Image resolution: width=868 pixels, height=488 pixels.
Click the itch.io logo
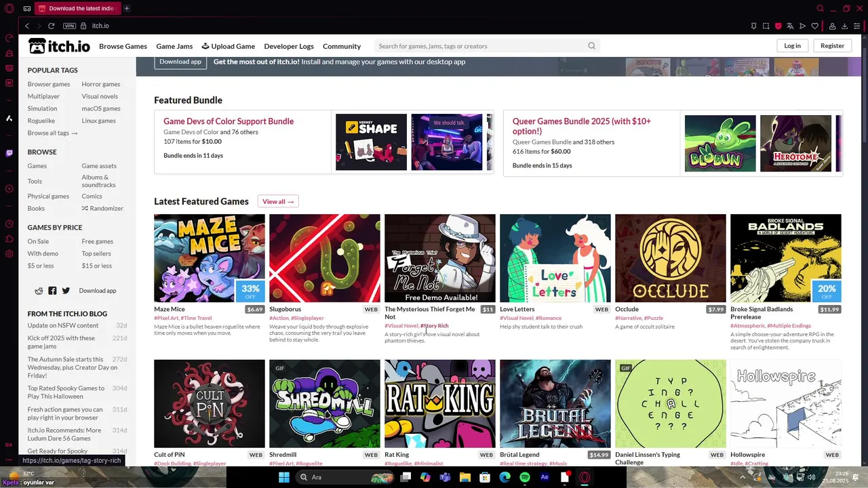(59, 46)
